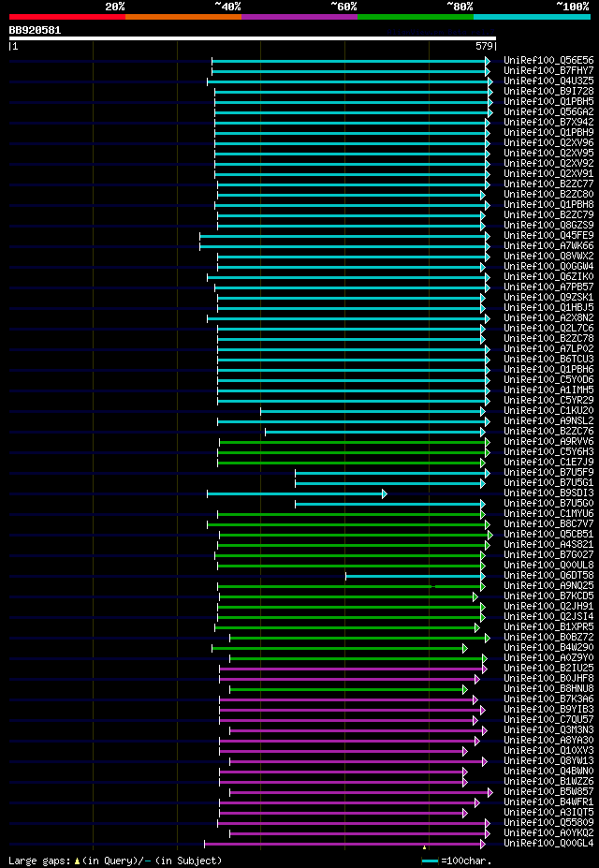Select label UniRef100_B7U5F9

pos(548,473)
